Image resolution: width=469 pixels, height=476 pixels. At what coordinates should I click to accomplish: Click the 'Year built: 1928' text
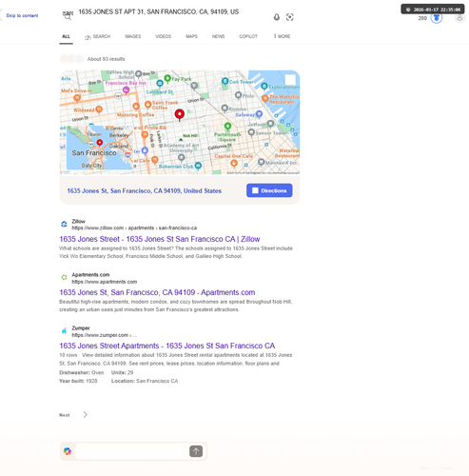click(78, 381)
